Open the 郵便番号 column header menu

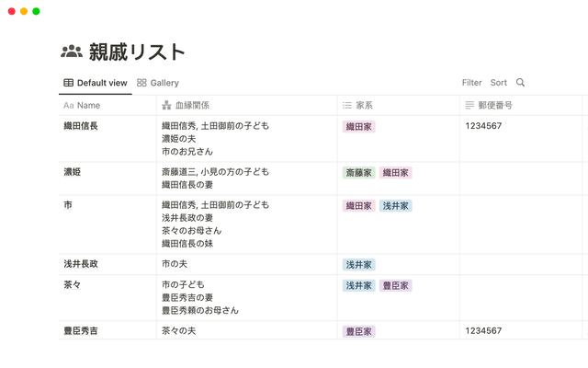(x=495, y=106)
